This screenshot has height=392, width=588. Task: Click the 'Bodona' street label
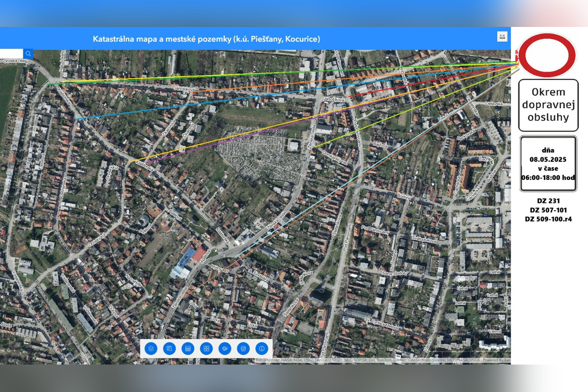coord(404,197)
